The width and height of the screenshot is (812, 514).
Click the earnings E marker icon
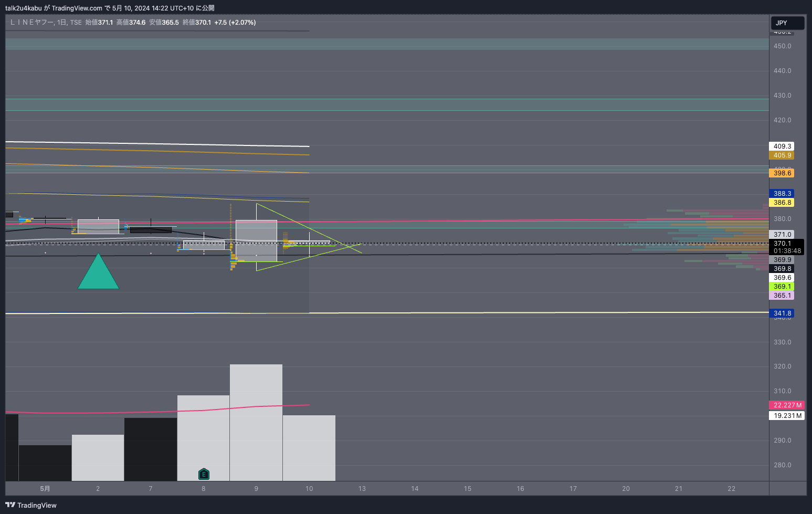[x=204, y=475]
